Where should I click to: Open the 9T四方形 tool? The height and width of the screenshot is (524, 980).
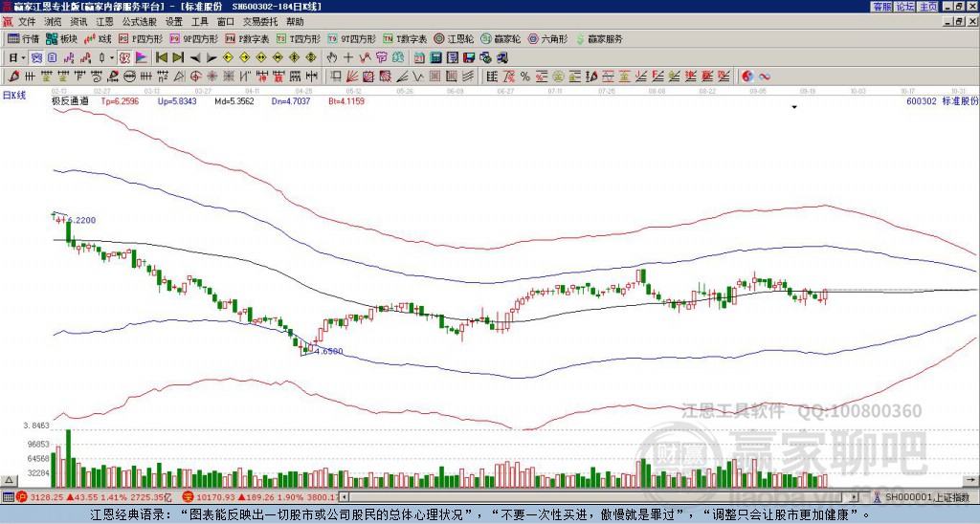pos(352,38)
